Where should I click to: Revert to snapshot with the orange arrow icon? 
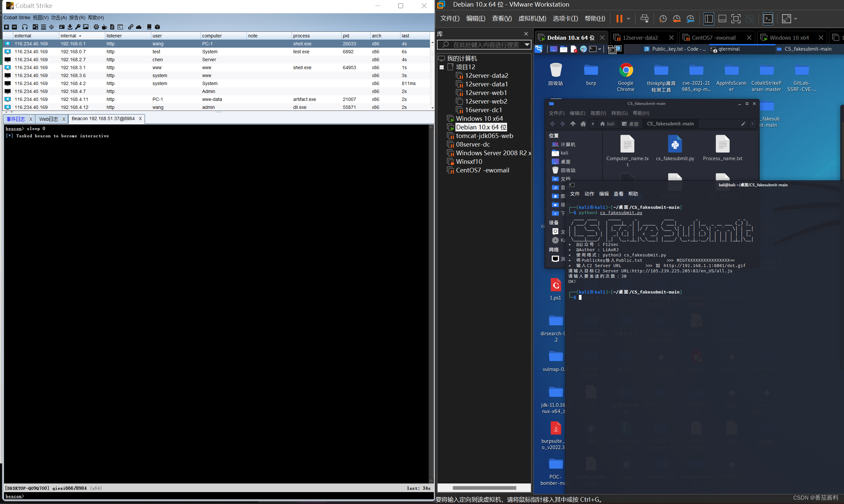pyautogui.click(x=677, y=19)
